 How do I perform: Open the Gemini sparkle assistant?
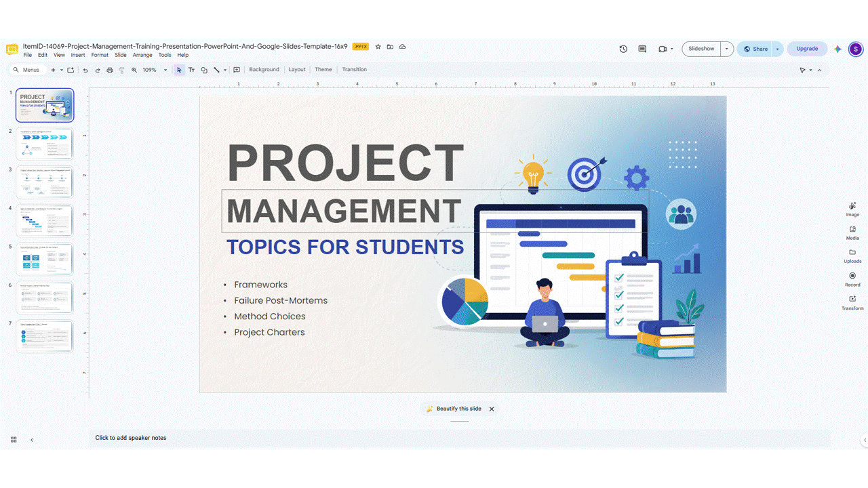[x=838, y=49]
